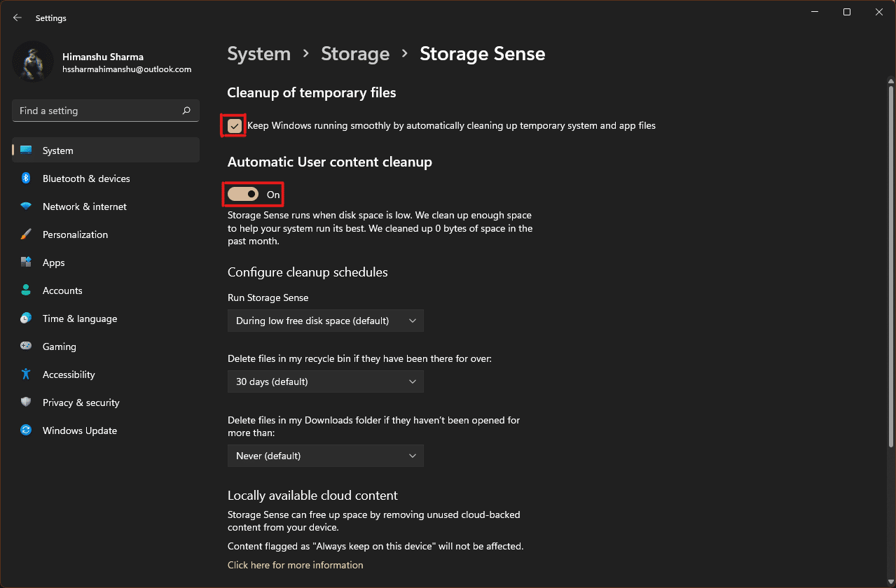This screenshot has height=588, width=896.
Task: Open Downloads folder deletion period dropdown
Action: tap(326, 456)
